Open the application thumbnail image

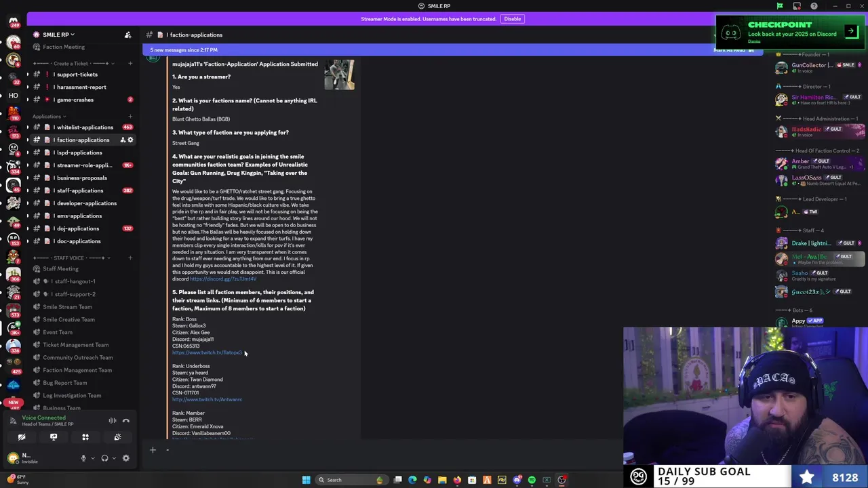[x=339, y=75]
